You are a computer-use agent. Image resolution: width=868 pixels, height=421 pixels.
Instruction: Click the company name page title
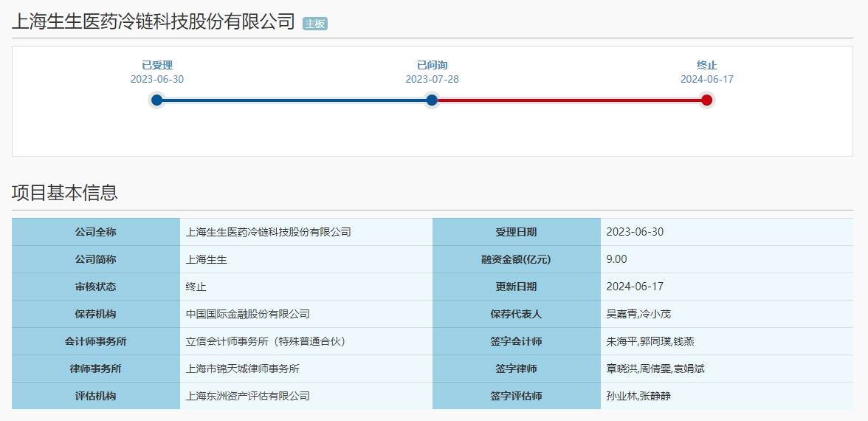pos(154,21)
